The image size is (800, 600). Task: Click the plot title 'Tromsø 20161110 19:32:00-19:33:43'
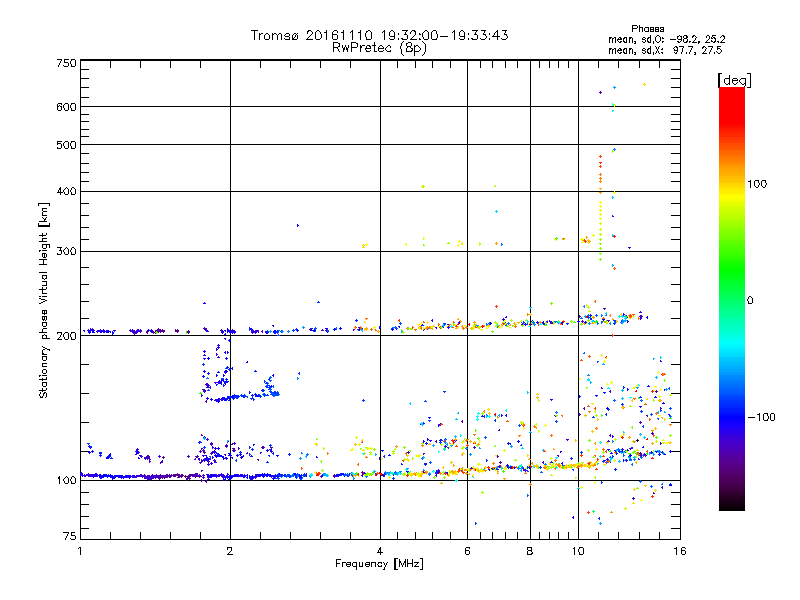pos(379,35)
